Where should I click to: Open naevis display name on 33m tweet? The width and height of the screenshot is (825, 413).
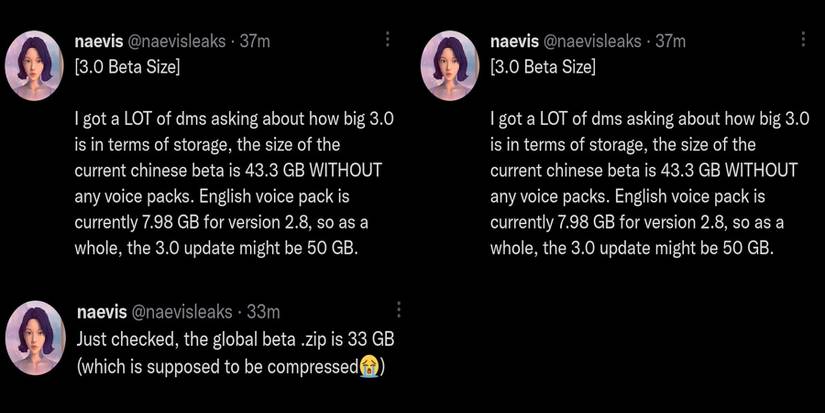click(99, 312)
